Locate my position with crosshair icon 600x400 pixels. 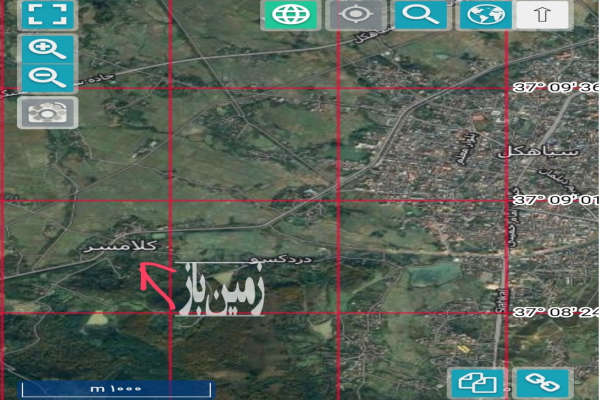[x=355, y=15]
